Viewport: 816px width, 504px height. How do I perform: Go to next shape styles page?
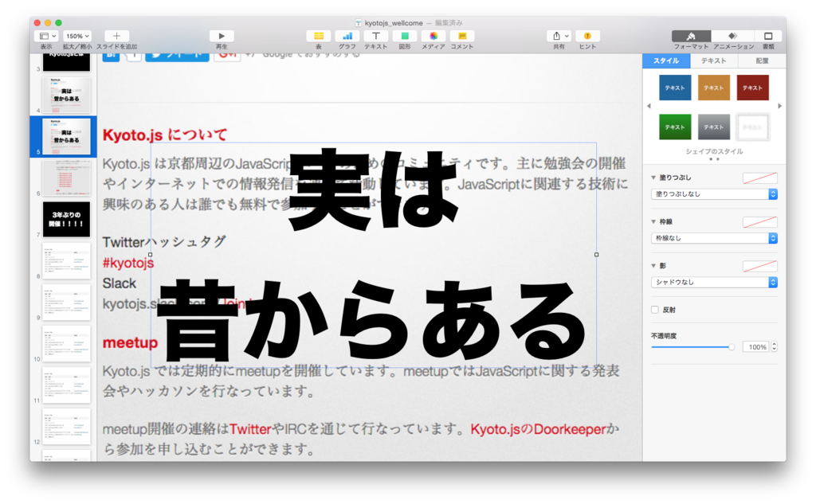tap(779, 106)
